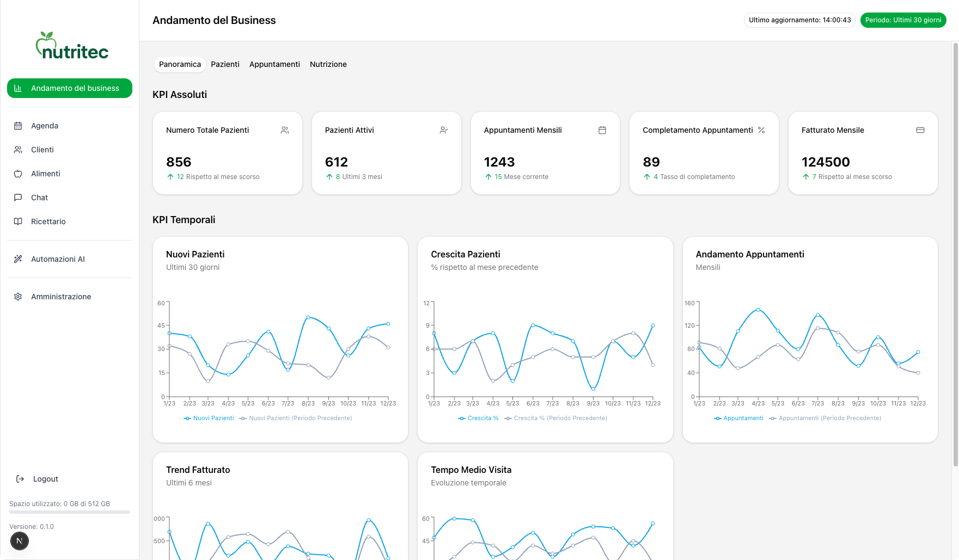Toggle Nuovi Pazienti (Periodo Precedente) legend

click(x=296, y=418)
